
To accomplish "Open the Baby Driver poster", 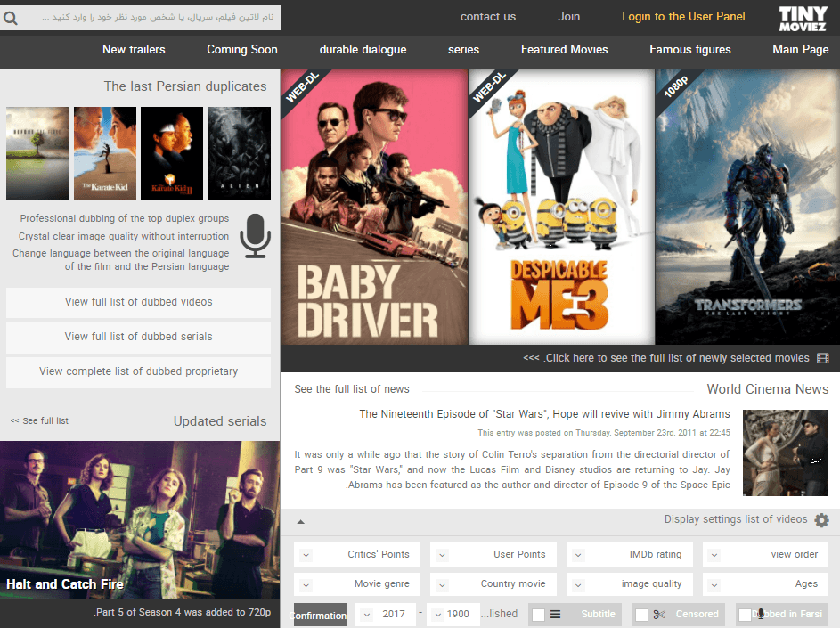I will tap(375, 207).
